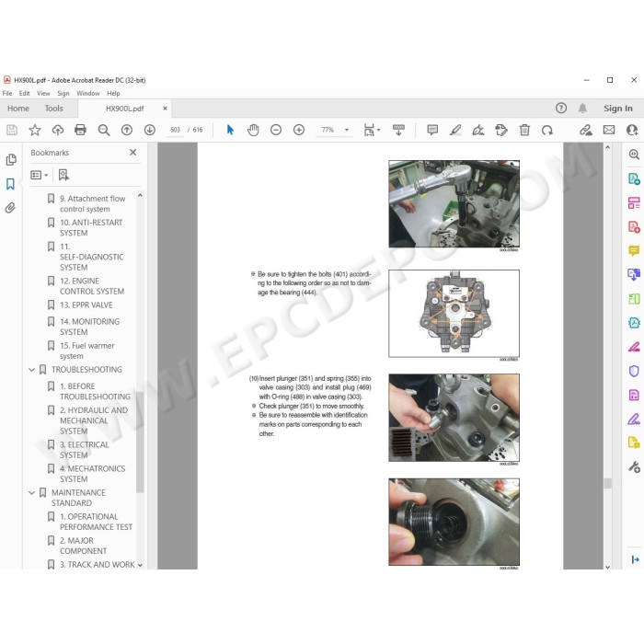The image size is (644, 644).
Task: Open the Attachments paperclip icon
Action: [10, 208]
